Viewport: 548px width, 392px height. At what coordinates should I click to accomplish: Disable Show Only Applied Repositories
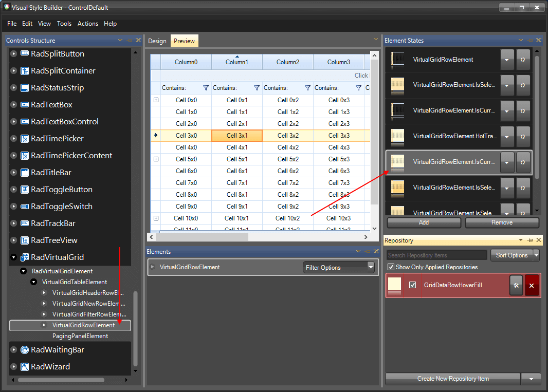click(x=391, y=267)
